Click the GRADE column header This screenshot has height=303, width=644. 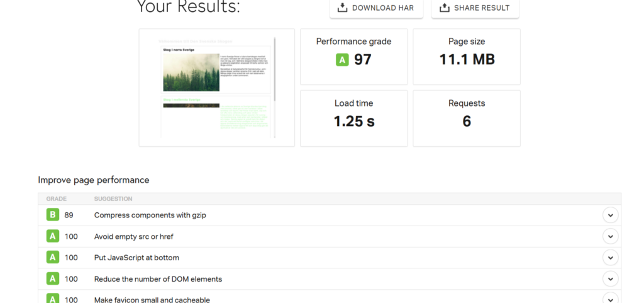pyautogui.click(x=55, y=199)
